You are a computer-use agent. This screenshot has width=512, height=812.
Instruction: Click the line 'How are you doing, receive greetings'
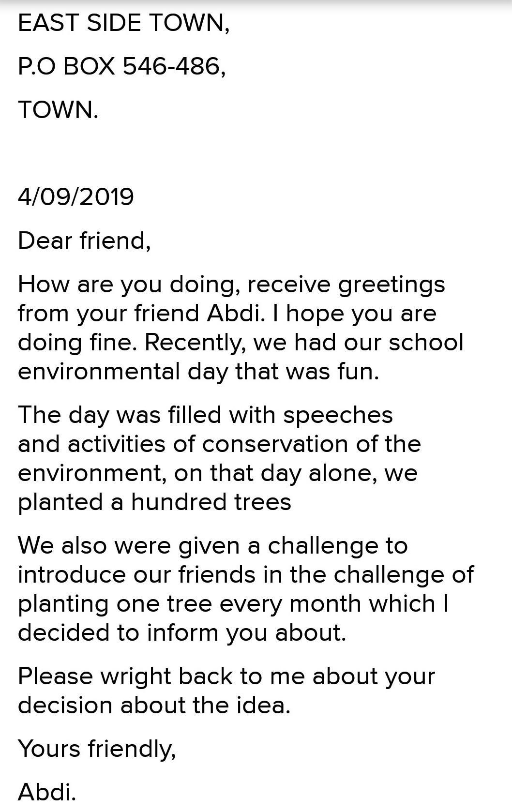231,285
